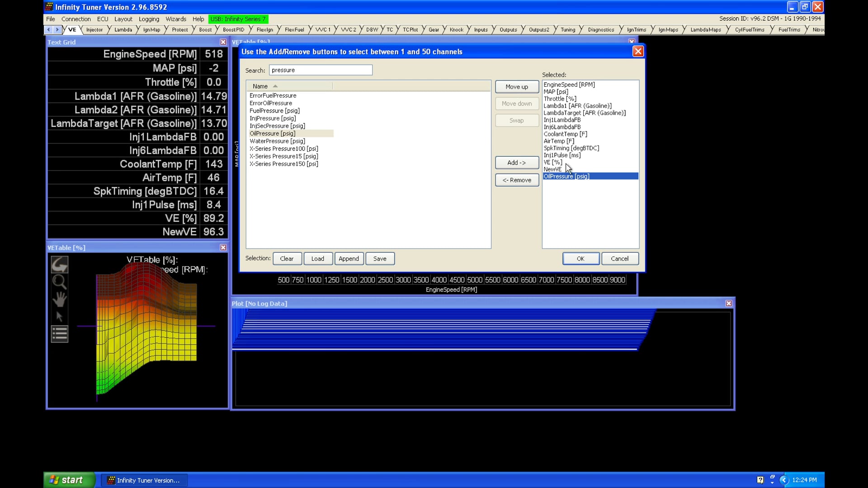Click Clear to reset the selection
868x488 pixels.
(x=287, y=258)
